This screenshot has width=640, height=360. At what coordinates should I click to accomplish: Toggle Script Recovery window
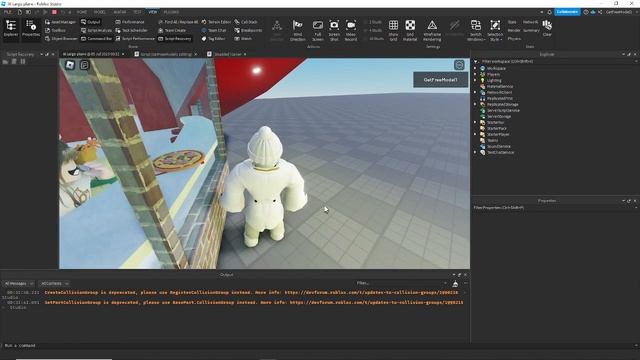(175, 38)
